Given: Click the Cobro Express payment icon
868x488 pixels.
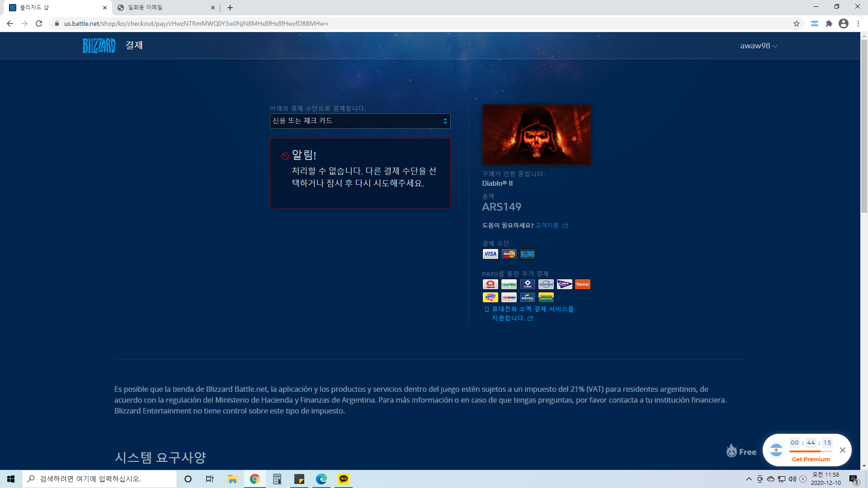Looking at the screenshot, I should 564,284.
